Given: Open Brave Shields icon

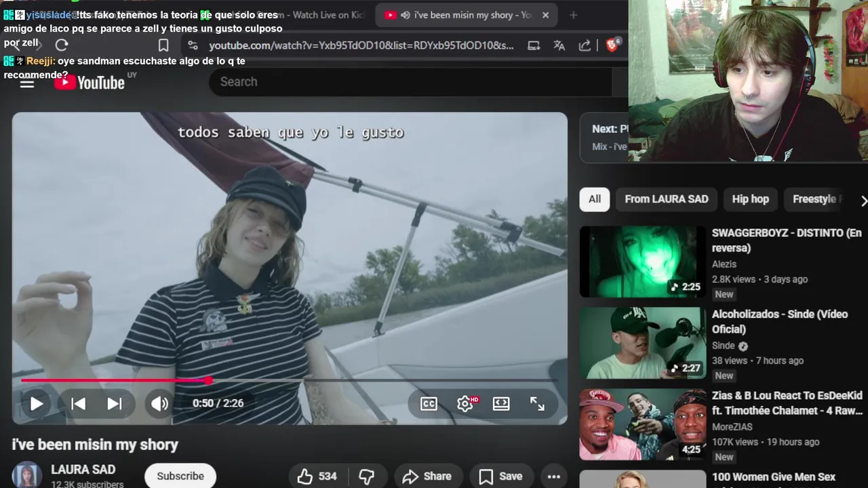Looking at the screenshot, I should 612,45.
